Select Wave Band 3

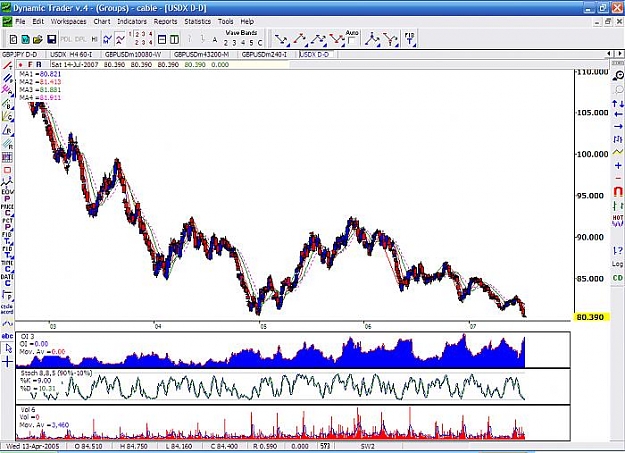click(x=234, y=43)
